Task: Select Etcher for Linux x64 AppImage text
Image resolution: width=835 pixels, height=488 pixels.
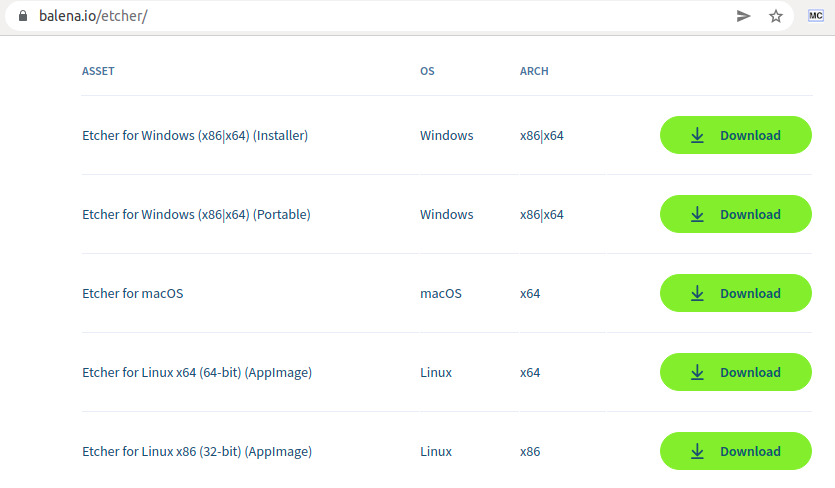Action: (x=197, y=372)
